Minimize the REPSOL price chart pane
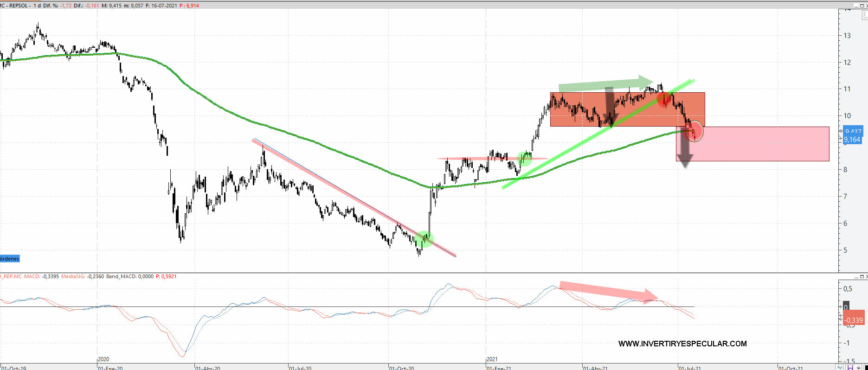Viewport: 868px width, 370px height. [x=856, y=6]
